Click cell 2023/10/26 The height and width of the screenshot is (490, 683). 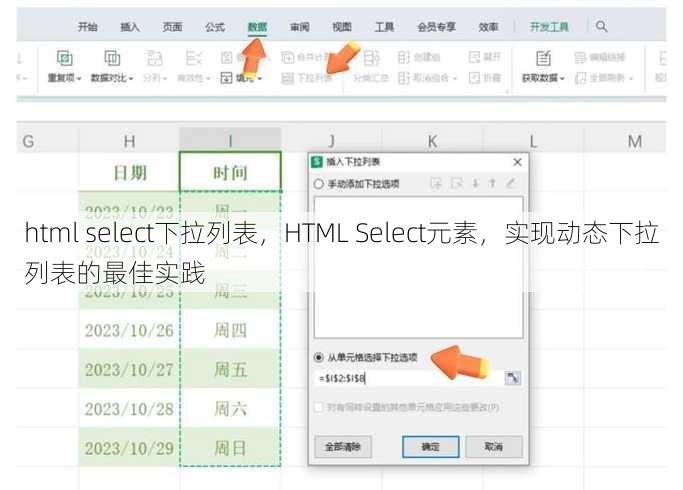[x=129, y=330]
